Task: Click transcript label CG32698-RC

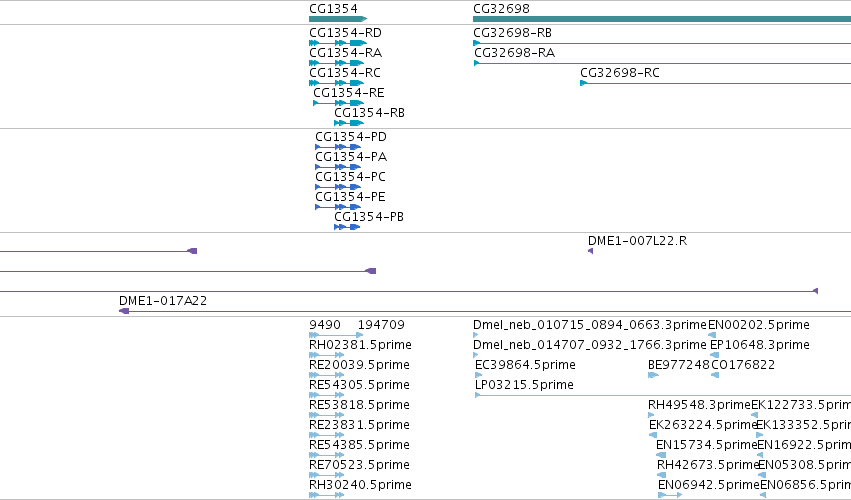Action: pos(620,73)
